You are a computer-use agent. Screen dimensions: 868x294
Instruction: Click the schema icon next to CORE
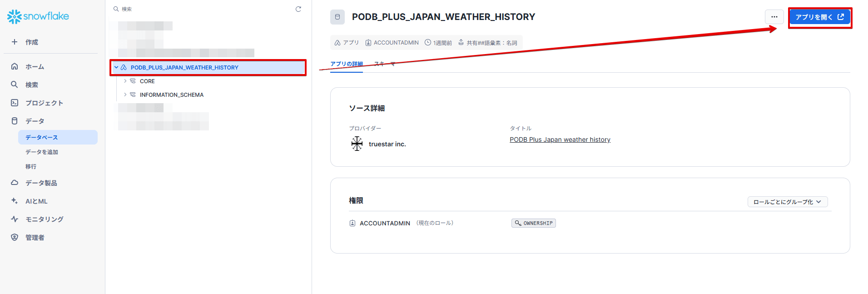coord(133,81)
